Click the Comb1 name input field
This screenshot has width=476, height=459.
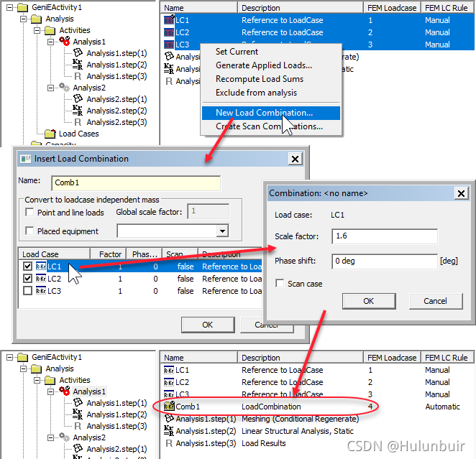136,183
